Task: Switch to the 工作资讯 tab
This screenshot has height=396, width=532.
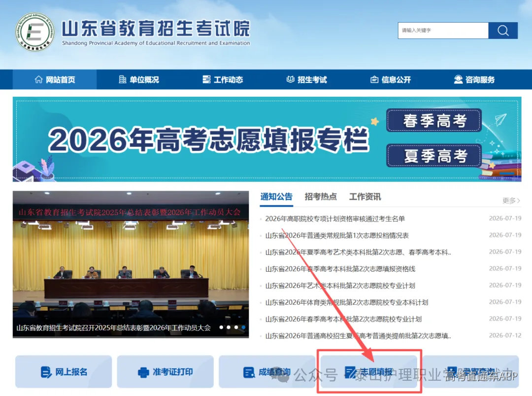Action: (x=365, y=197)
